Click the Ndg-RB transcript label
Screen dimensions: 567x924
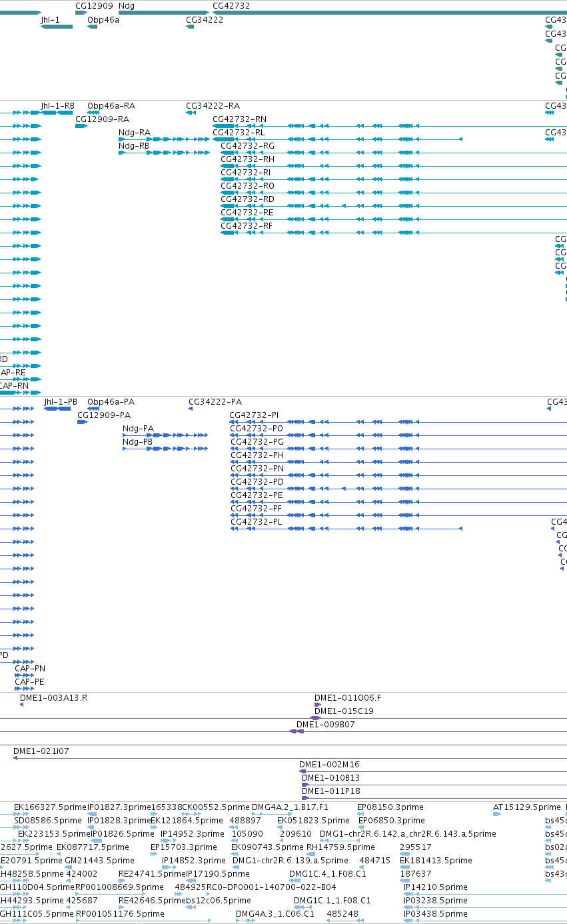(x=134, y=145)
